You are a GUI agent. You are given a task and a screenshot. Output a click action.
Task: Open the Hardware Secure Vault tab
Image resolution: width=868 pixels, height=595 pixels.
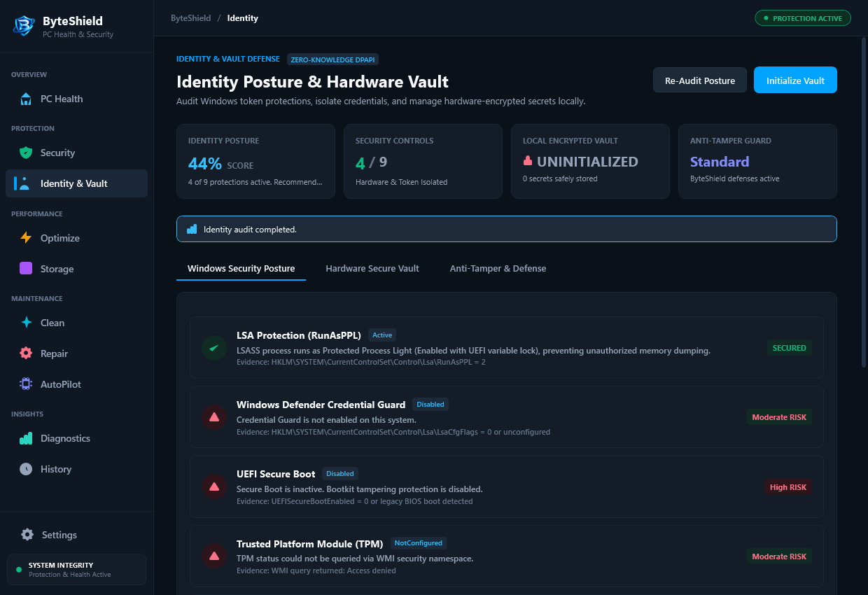pyautogui.click(x=372, y=268)
